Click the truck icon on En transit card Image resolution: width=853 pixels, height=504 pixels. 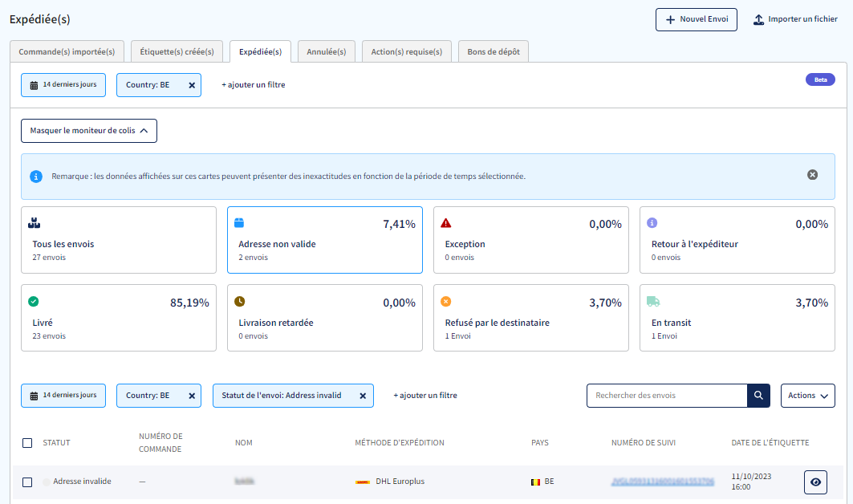click(x=653, y=301)
